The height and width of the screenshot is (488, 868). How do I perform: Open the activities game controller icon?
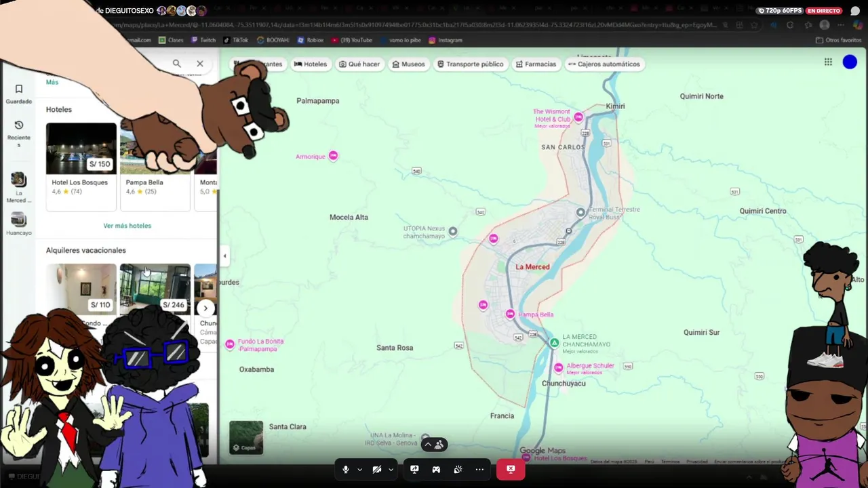pyautogui.click(x=436, y=469)
